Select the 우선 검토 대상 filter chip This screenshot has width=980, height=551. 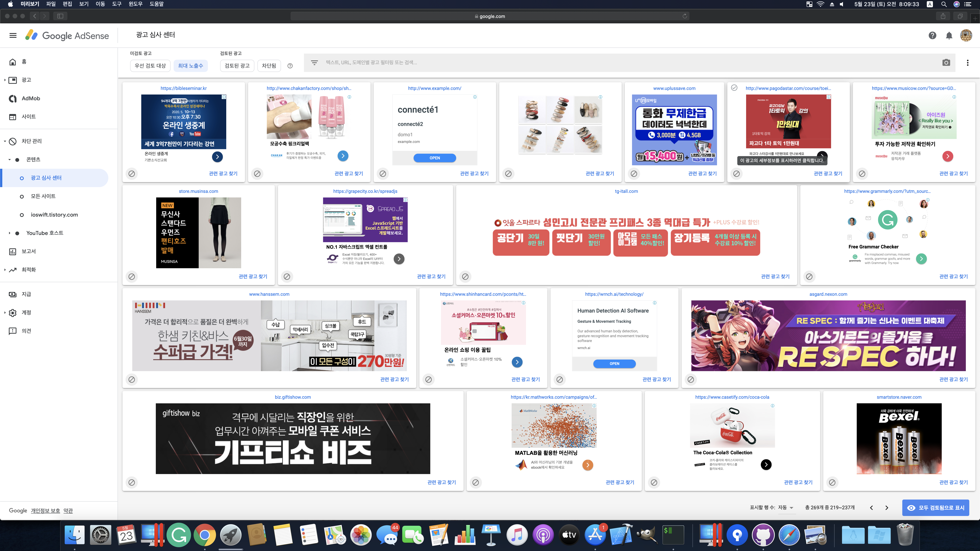[x=150, y=66]
